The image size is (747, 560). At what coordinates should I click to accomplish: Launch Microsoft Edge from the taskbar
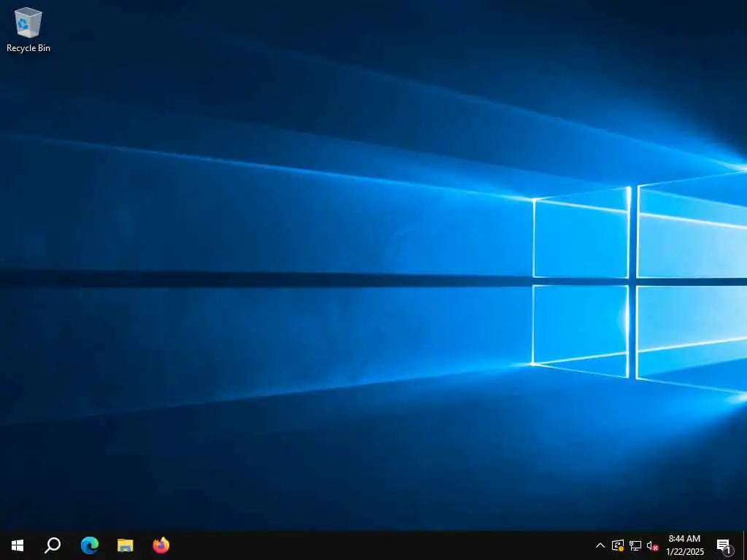(x=90, y=545)
